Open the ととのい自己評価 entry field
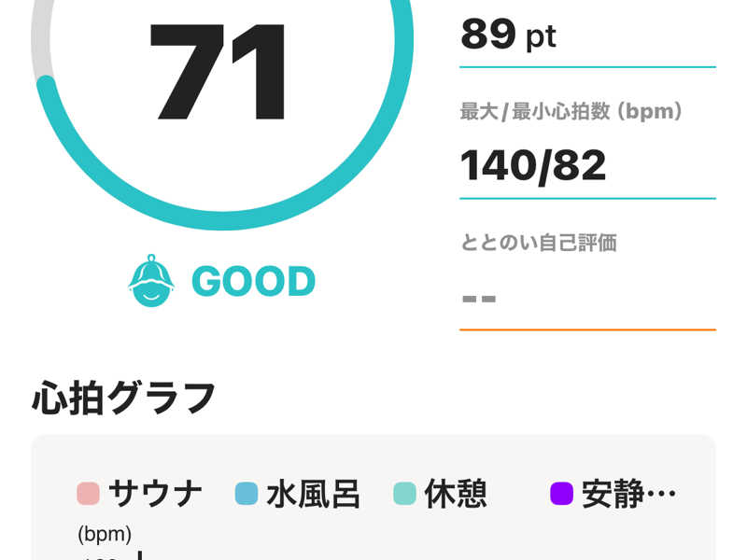747x560 pixels. 587,281
